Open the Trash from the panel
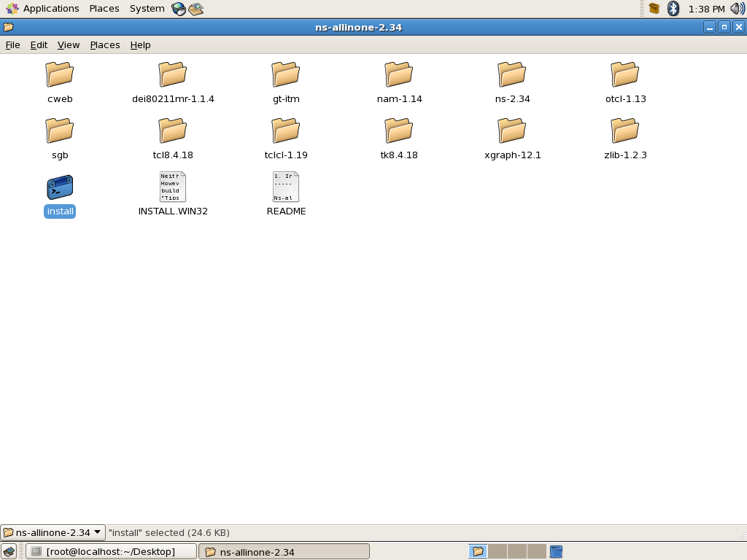 (x=556, y=551)
